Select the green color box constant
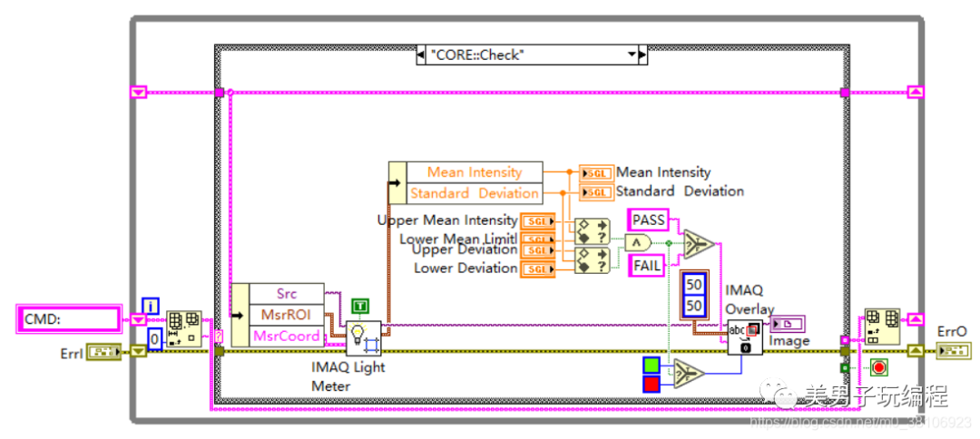The height and width of the screenshot is (439, 980). (653, 365)
